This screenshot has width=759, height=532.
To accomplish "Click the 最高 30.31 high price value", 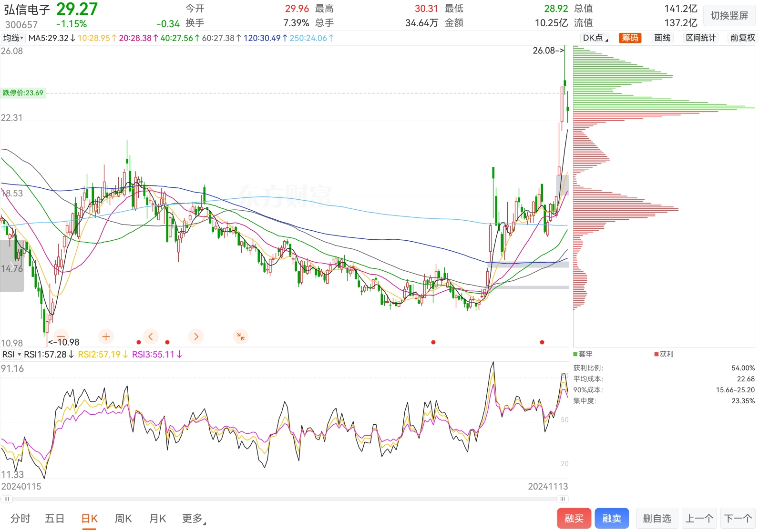I will [x=426, y=9].
